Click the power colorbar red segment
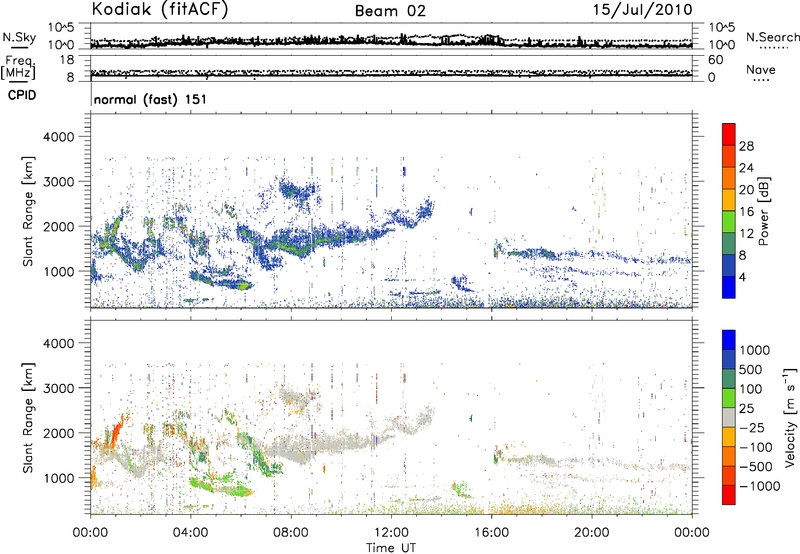 click(729, 134)
